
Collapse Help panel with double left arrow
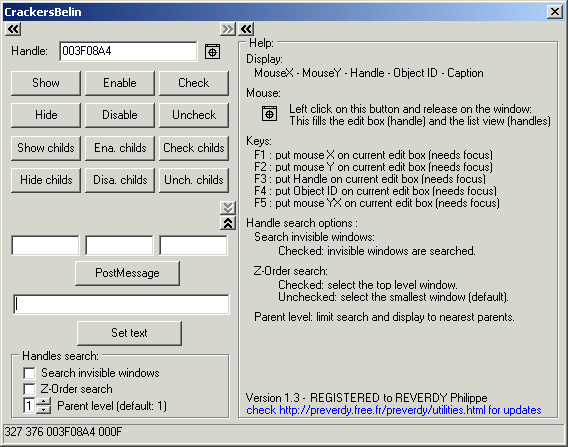(x=246, y=29)
